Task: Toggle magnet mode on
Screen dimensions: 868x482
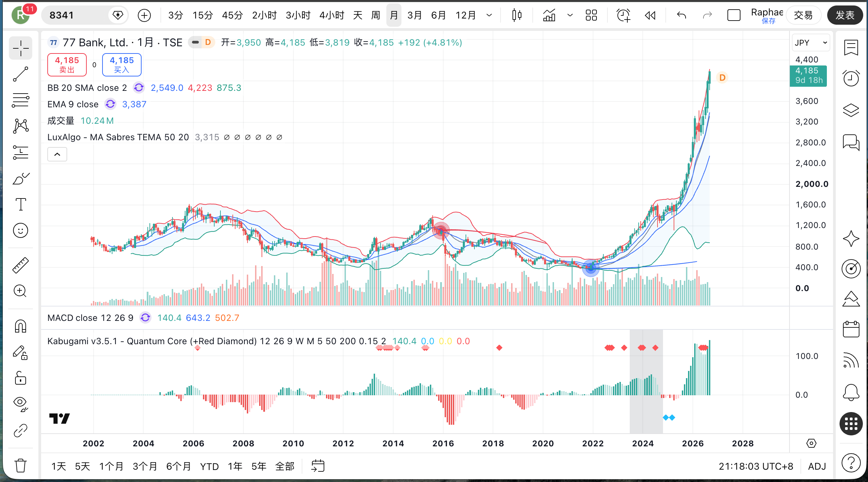Action: point(21,326)
